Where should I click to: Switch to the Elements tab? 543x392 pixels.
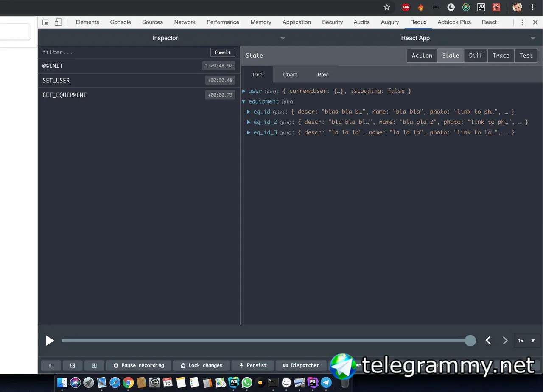click(87, 22)
